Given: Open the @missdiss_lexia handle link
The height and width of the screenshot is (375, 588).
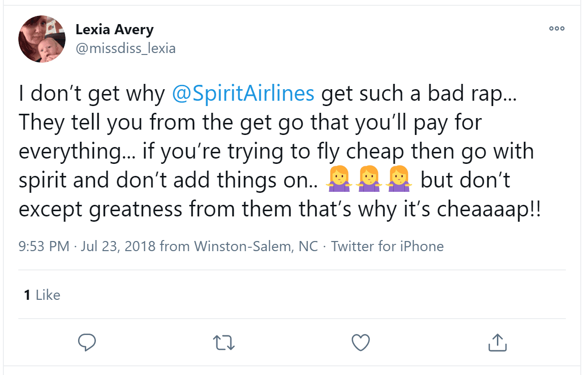Looking at the screenshot, I should [x=125, y=48].
